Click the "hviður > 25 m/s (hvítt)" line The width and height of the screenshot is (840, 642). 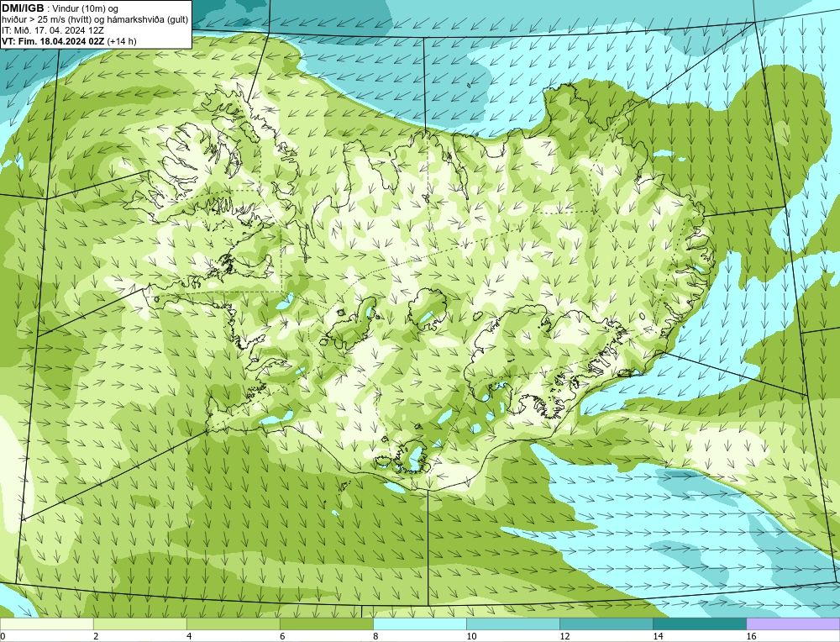click(x=48, y=20)
